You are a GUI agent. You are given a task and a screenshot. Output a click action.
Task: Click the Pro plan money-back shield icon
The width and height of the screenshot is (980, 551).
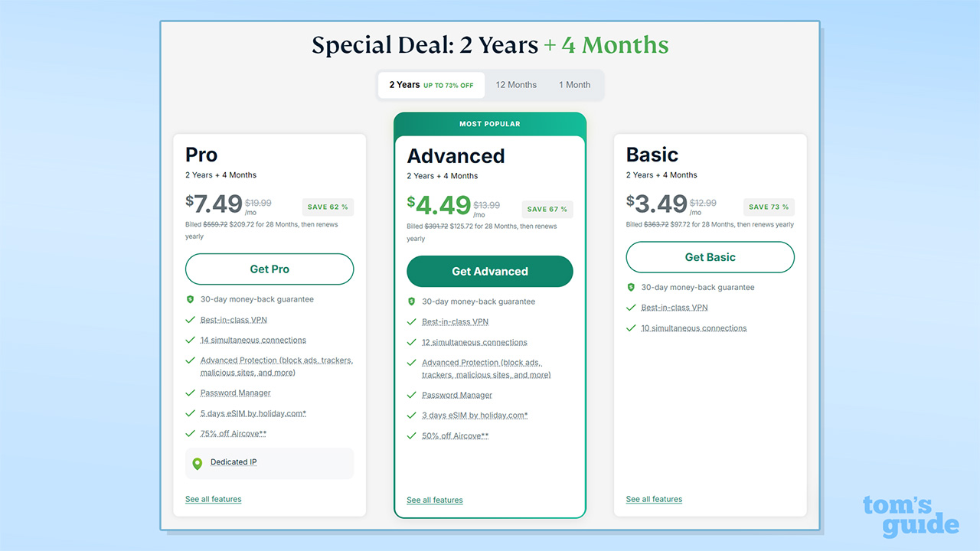190,299
